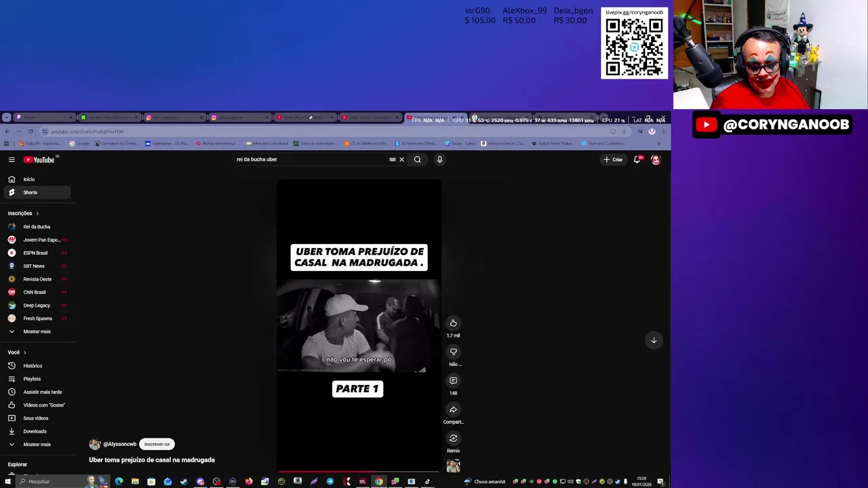Share the short via Compartilhar icon
This screenshot has height=488, width=868.
[453, 409]
